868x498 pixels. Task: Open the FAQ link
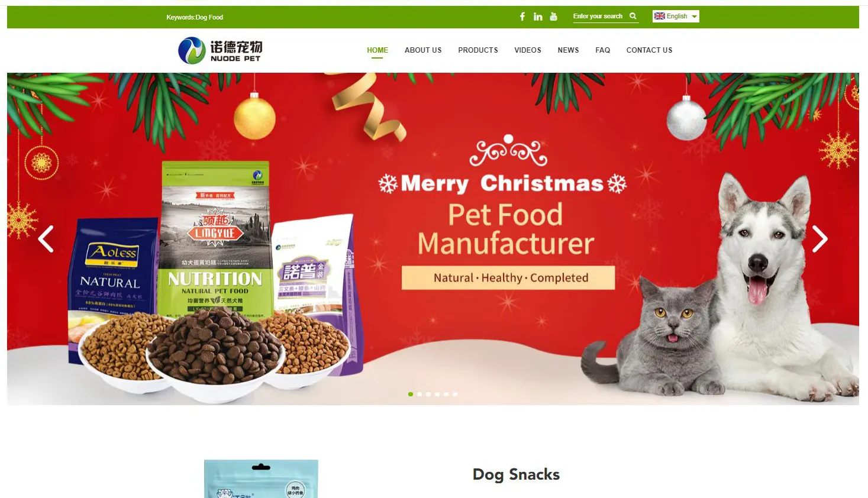[x=602, y=50]
